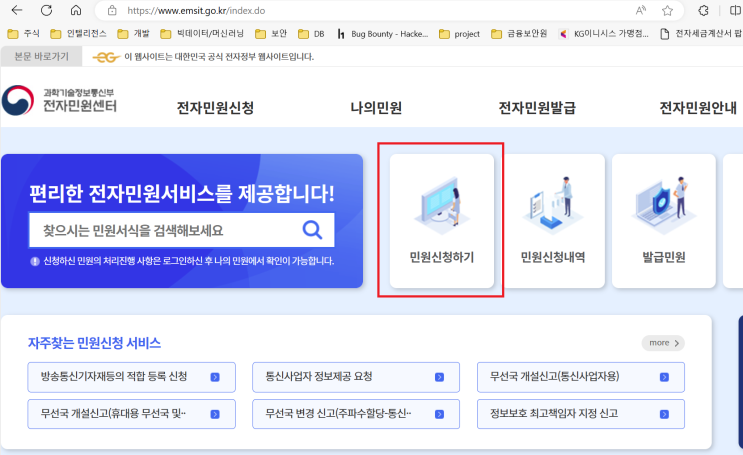Open 무선국 개설신고(통신사업자용)
This screenshot has width=743, height=455.
click(580, 377)
